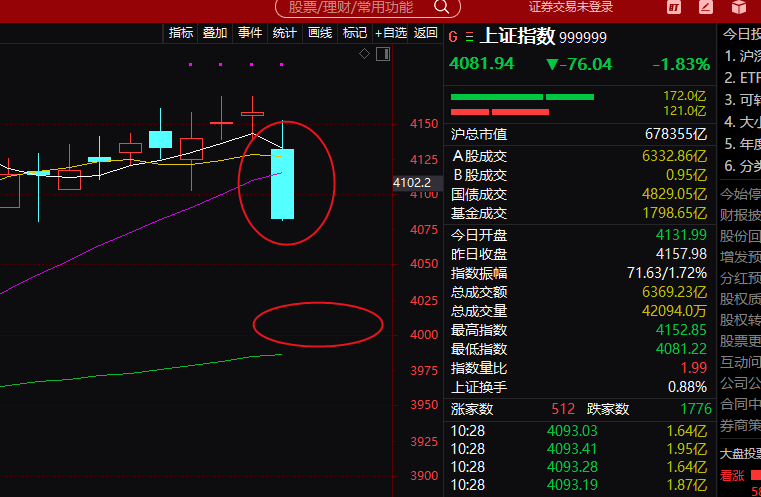This screenshot has height=497, width=761.
Task: Click the diamond icon above the chart
Action: coord(364,54)
